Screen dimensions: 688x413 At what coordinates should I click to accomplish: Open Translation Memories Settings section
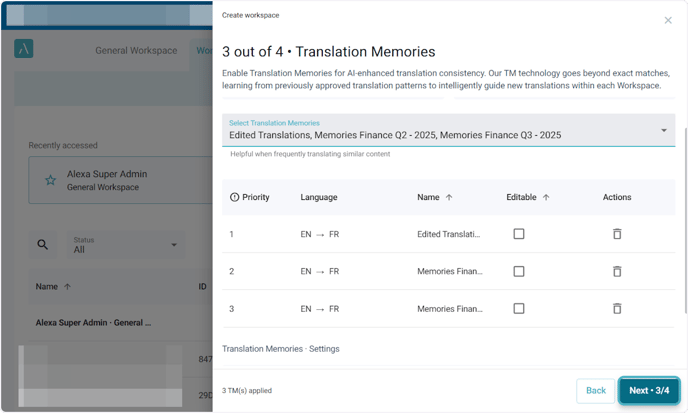(281, 348)
